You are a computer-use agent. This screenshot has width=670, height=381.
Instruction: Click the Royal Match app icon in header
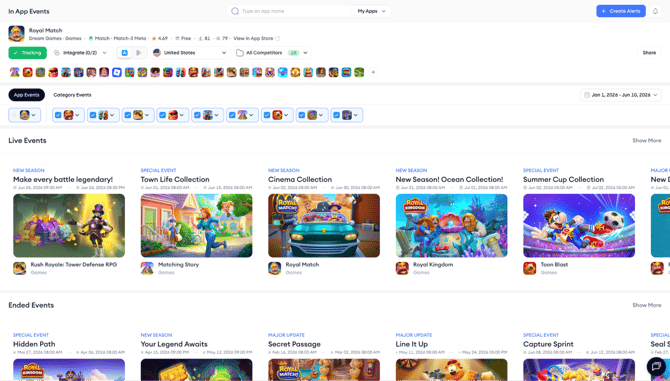tap(16, 34)
